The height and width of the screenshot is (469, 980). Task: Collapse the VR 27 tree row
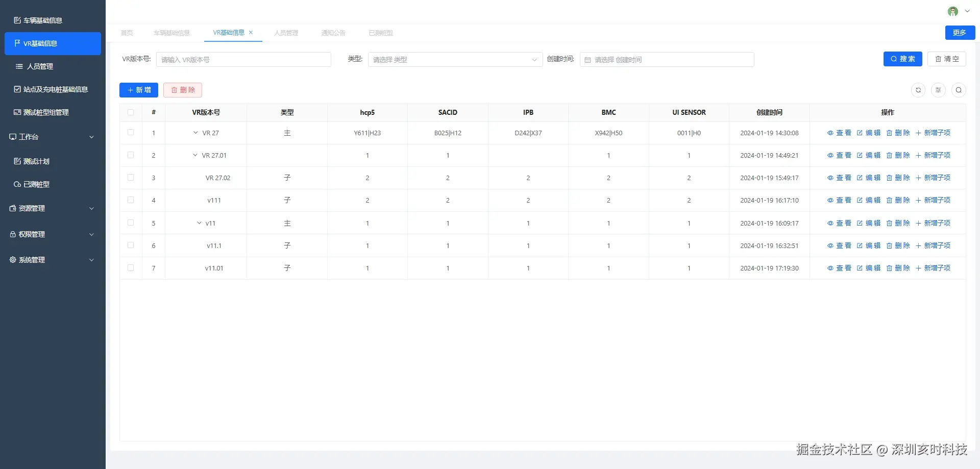click(x=195, y=133)
